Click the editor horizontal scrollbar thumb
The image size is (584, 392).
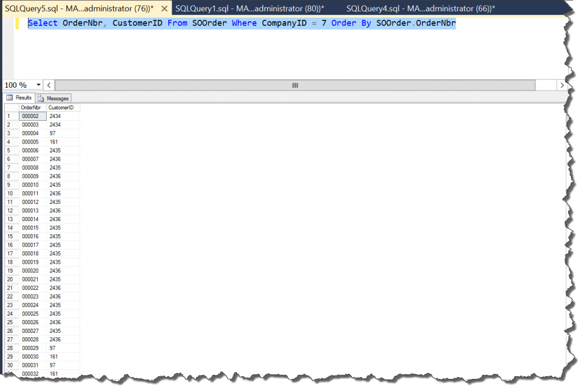[294, 84]
